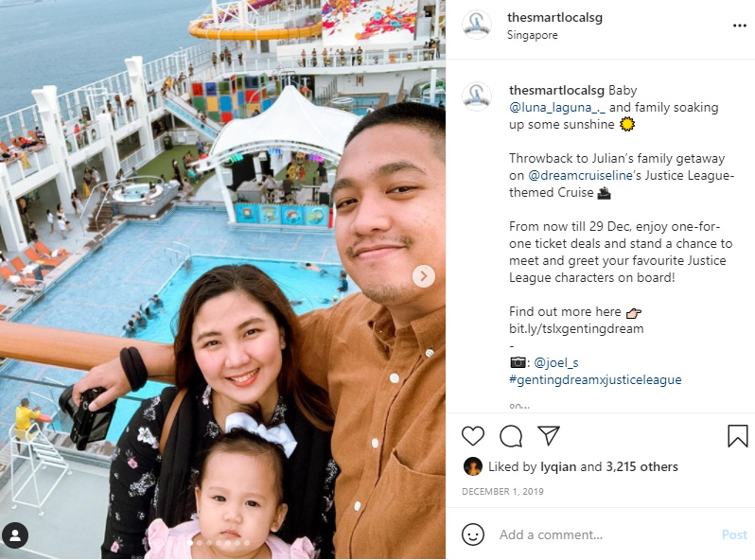Show tagged people via the person icon
This screenshot has width=755, height=560.
point(15,535)
